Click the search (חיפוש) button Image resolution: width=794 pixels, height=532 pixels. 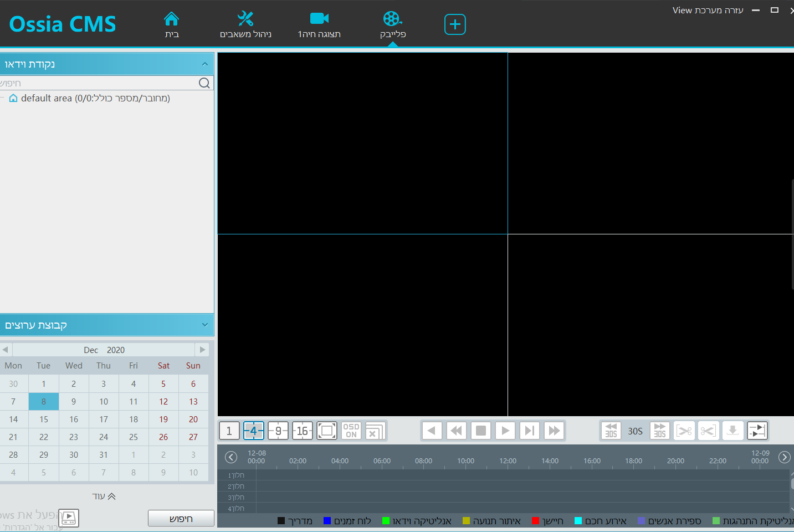point(181,518)
